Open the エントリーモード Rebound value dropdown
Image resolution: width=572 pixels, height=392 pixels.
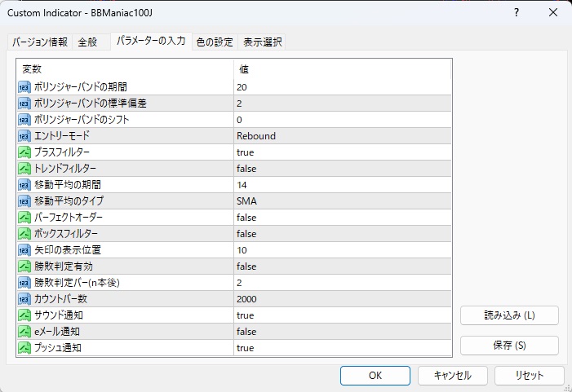pos(342,136)
